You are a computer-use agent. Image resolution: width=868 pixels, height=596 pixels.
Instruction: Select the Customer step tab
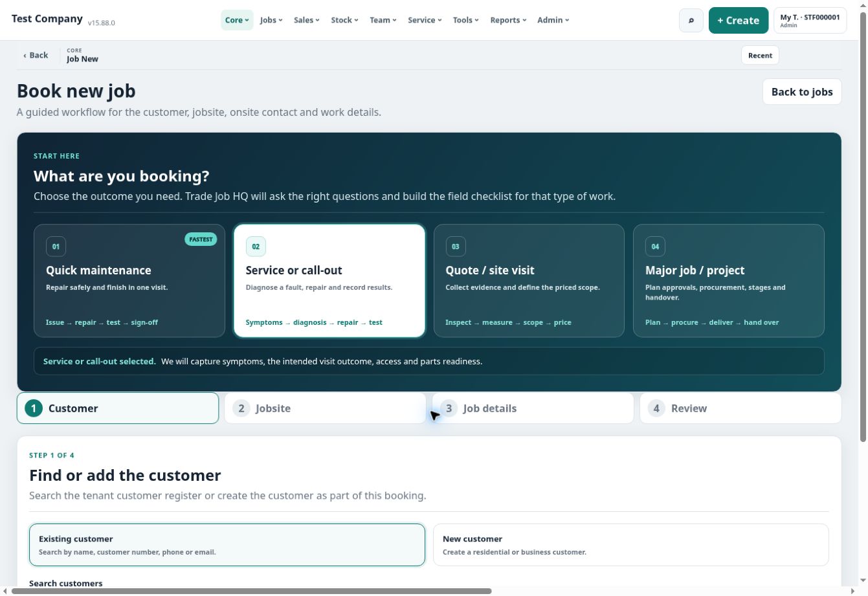pos(118,408)
